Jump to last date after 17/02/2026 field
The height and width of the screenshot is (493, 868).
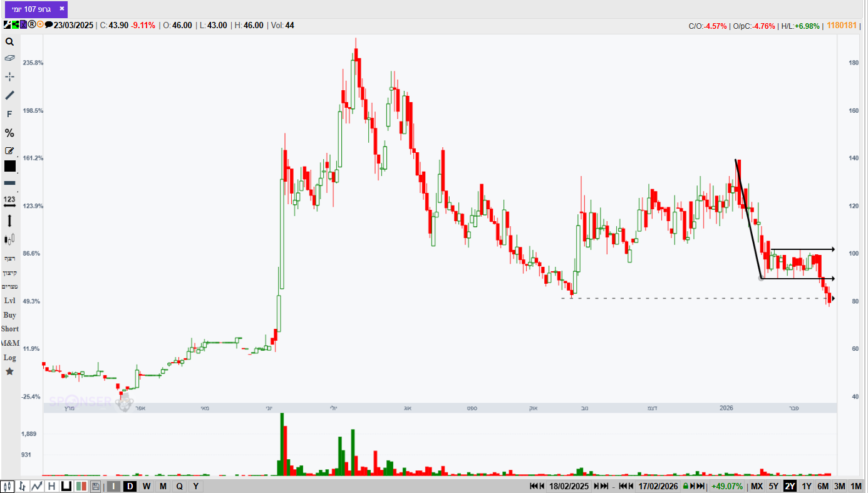pos(701,486)
